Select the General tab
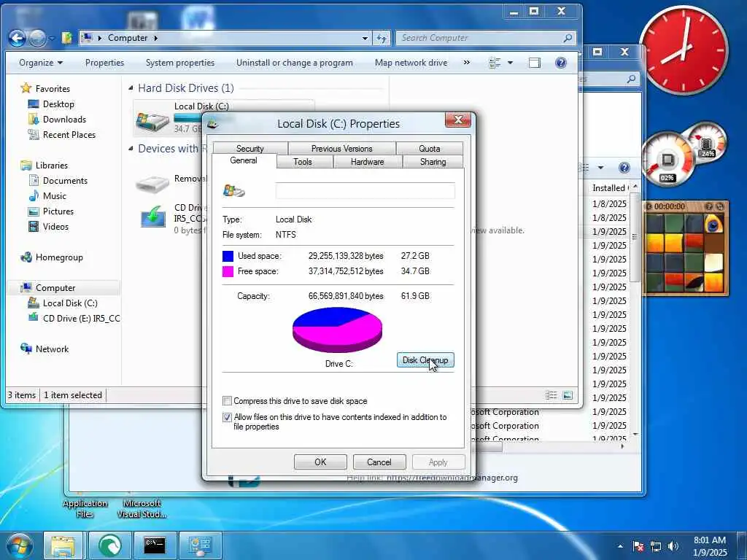Viewport: 747px width, 560px height. coord(244,160)
